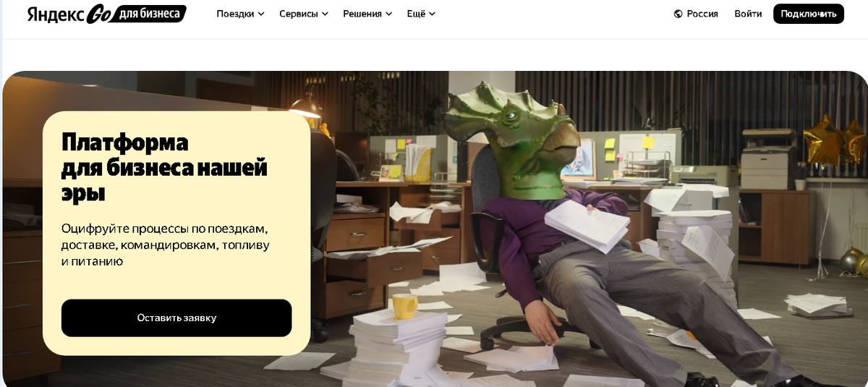868x387 pixels.
Task: Open the Сервисы menu label
Action: coord(299,14)
